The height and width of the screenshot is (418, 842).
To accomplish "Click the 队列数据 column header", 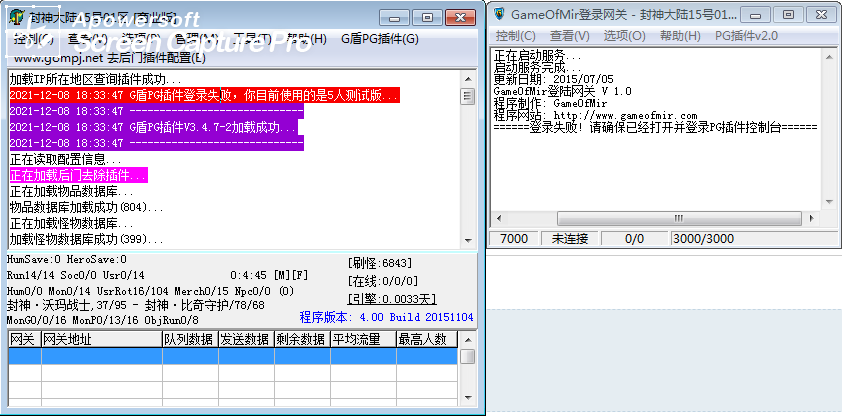I will click(191, 340).
